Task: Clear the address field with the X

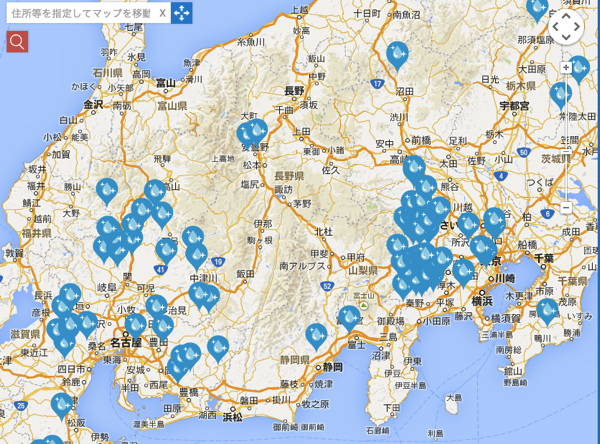Action: (162, 12)
